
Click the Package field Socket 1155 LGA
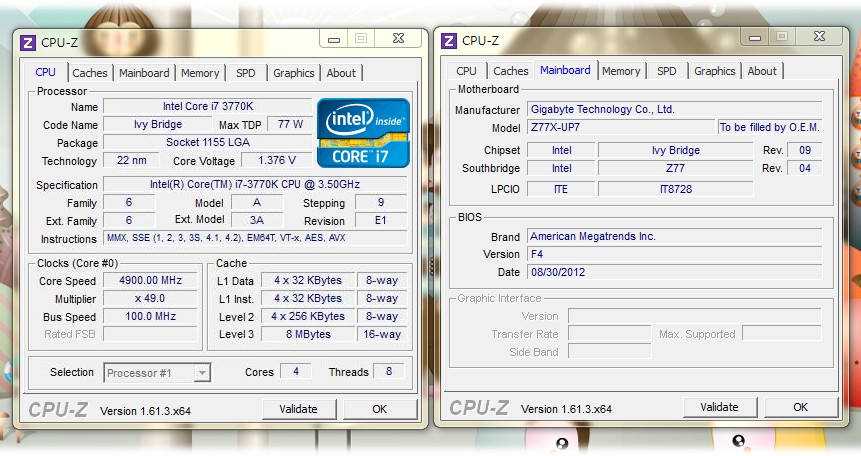pyautogui.click(x=208, y=142)
